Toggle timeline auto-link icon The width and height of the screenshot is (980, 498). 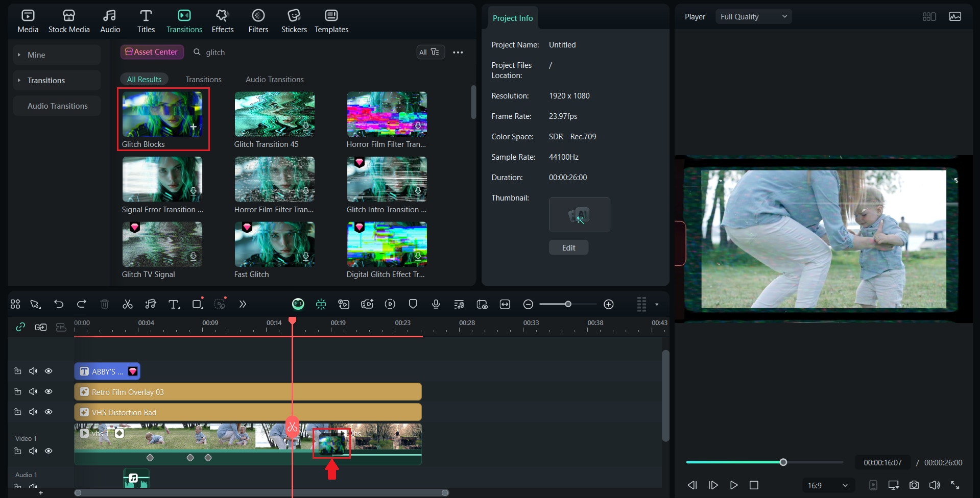pos(20,327)
